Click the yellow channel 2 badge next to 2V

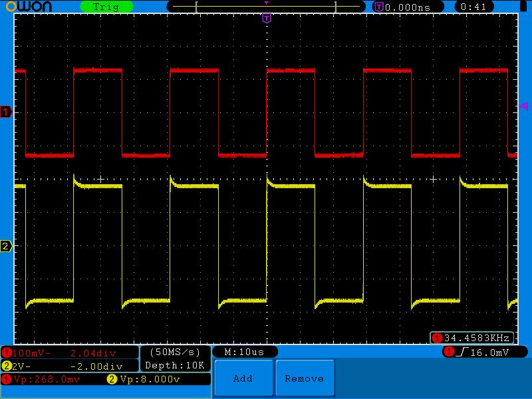(7, 366)
